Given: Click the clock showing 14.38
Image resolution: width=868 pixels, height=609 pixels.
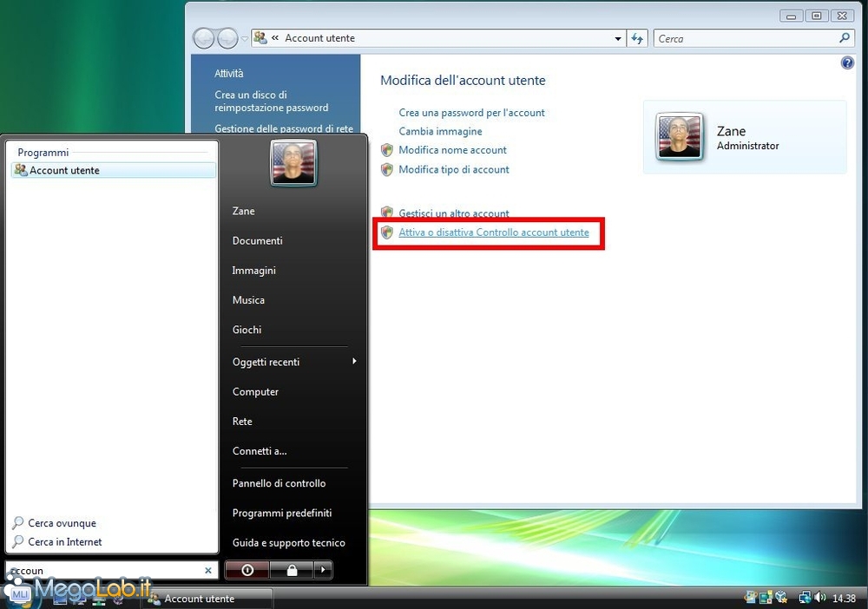Looking at the screenshot, I should (x=844, y=598).
